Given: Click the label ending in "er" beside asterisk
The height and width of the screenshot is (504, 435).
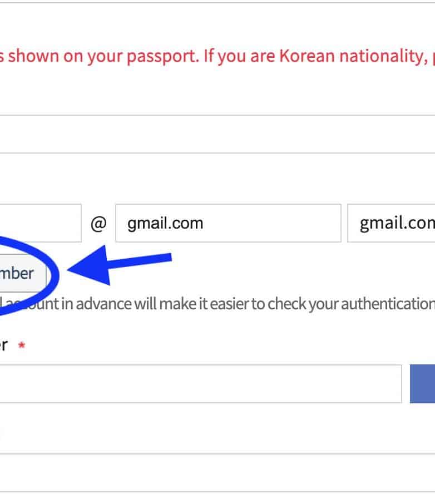Looking at the screenshot, I should pos(3,345).
